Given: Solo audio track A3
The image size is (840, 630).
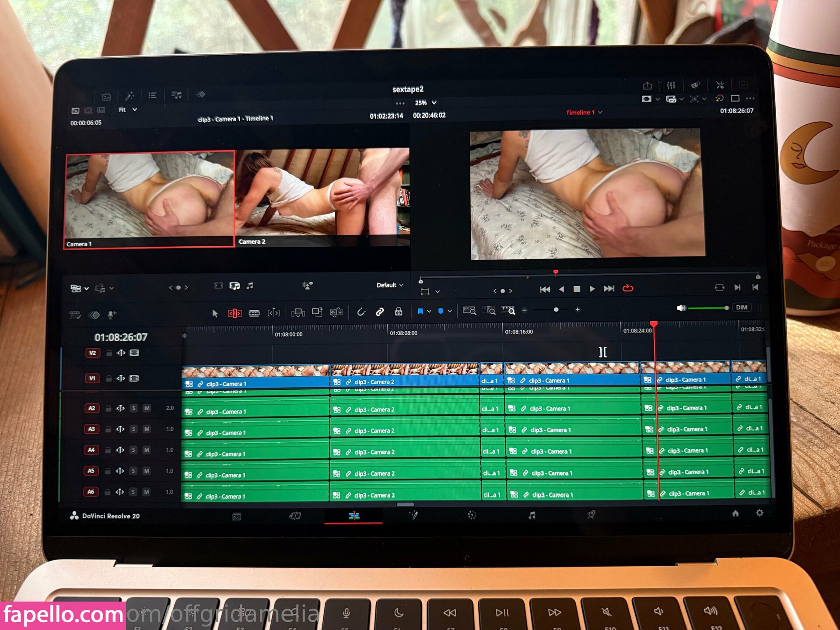Looking at the screenshot, I should tap(134, 429).
